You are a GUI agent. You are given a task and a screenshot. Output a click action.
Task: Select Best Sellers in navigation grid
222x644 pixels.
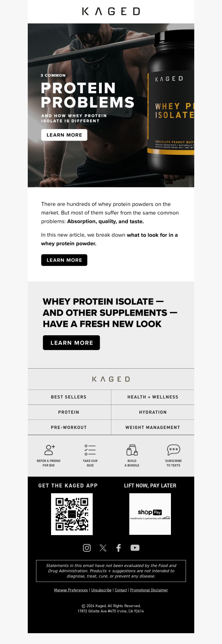pos(69,397)
